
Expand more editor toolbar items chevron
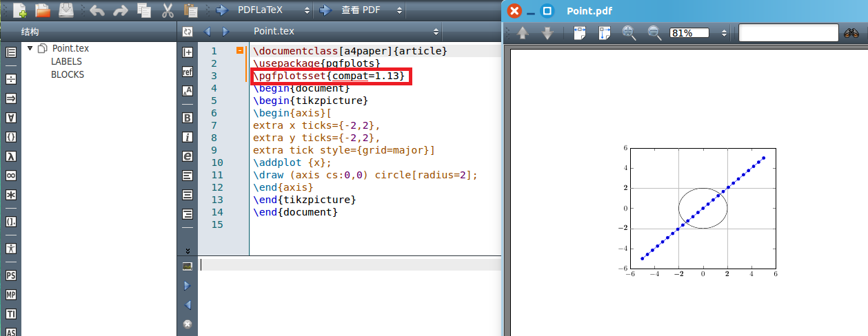[187, 251]
